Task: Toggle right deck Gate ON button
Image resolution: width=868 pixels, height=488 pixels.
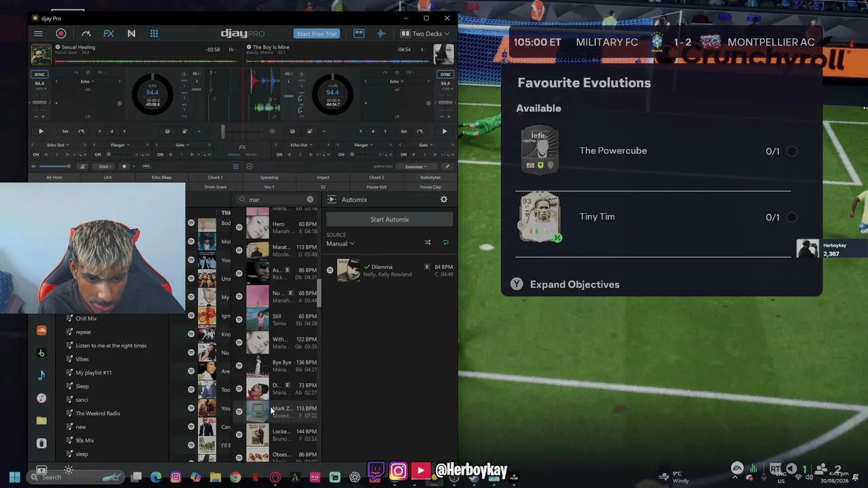Action: point(403,155)
